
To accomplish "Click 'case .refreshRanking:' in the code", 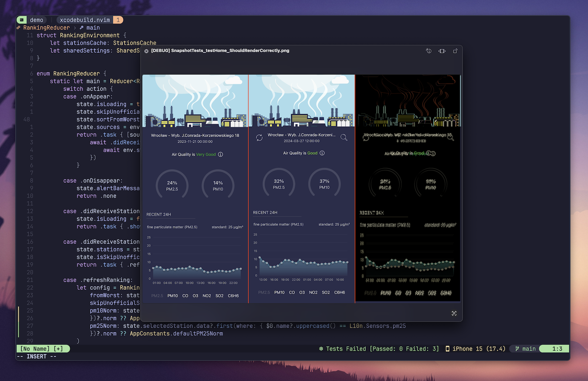I will 98,280.
